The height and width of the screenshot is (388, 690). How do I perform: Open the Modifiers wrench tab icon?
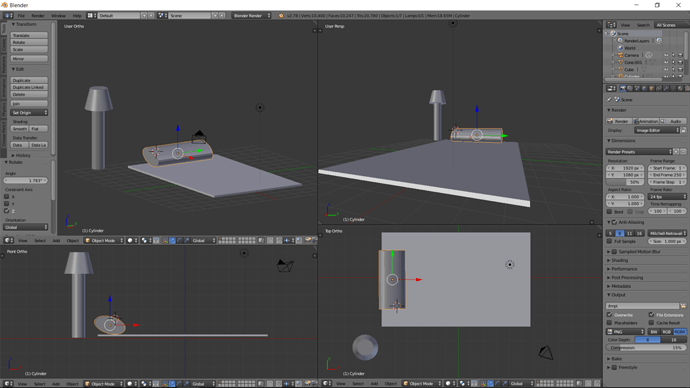[666, 88]
